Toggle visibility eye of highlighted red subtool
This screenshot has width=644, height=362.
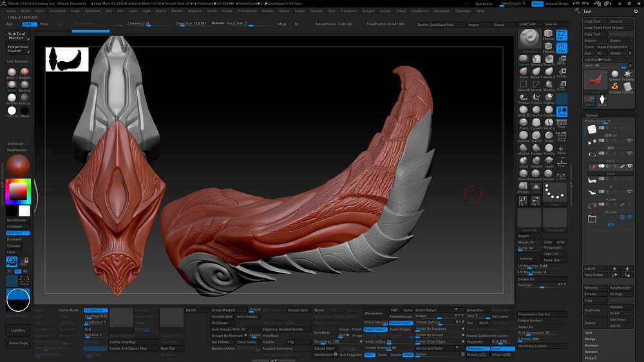pos(630,166)
